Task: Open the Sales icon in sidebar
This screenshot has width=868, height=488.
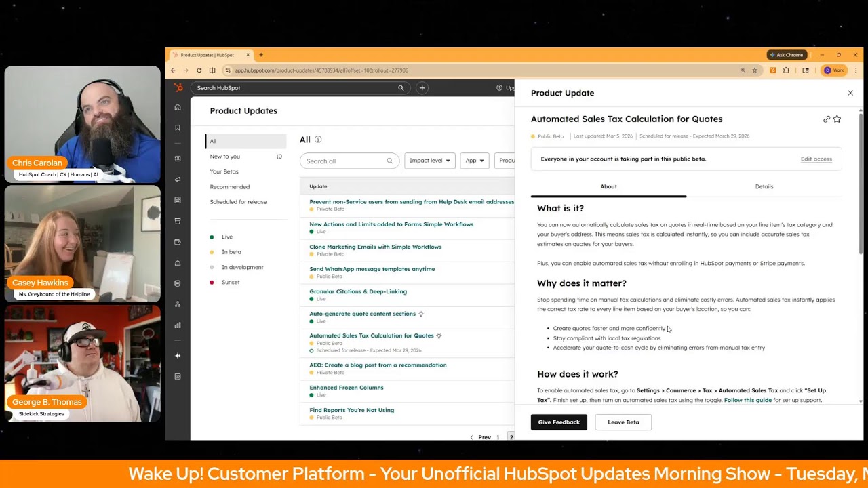Action: [x=178, y=221]
